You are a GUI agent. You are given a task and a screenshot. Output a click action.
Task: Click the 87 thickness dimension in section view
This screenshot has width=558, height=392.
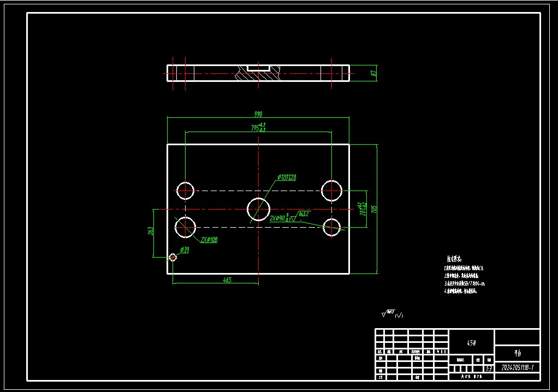(x=373, y=73)
